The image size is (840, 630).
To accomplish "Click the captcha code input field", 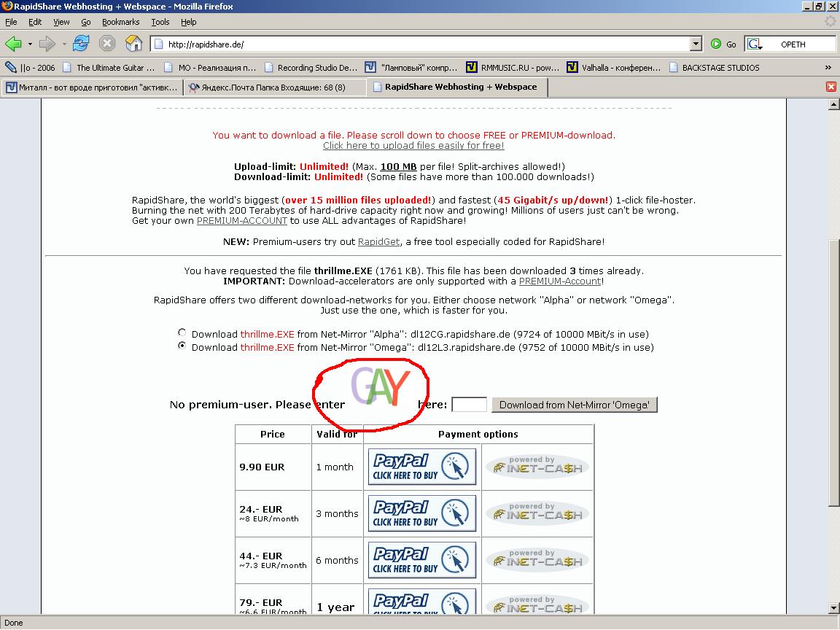I will [x=470, y=405].
